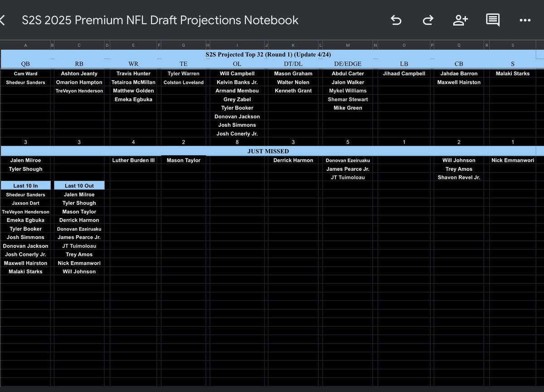Select the Walter Nolen cell
The height and width of the screenshot is (392, 544).
293,82
